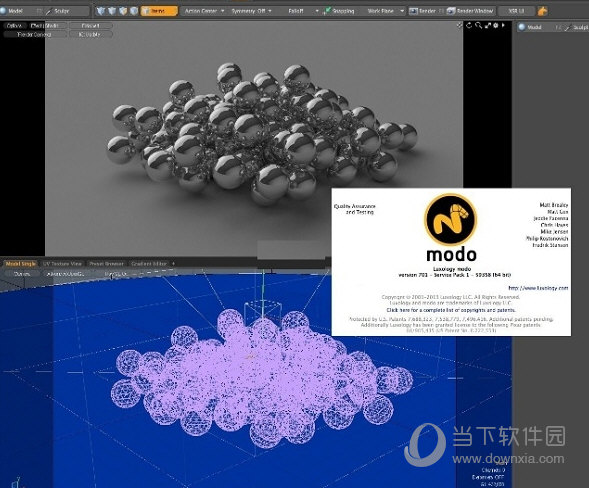Open the Symmetry Off dropdown
Image resolution: width=589 pixels, height=488 pixels.
click(251, 11)
